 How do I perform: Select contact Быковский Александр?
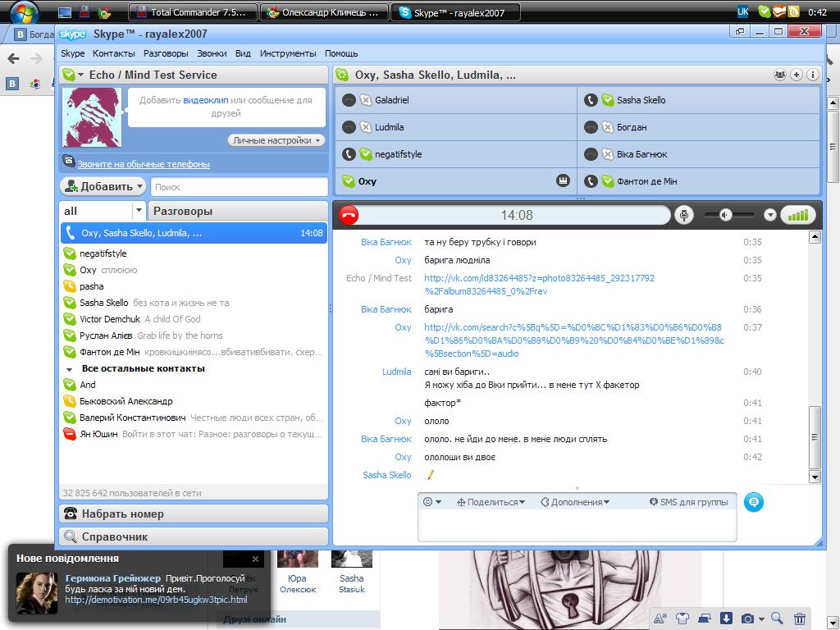194,401
